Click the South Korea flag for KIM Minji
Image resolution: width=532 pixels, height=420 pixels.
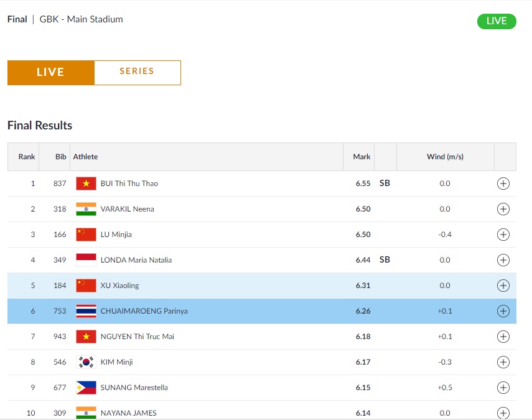(x=86, y=362)
